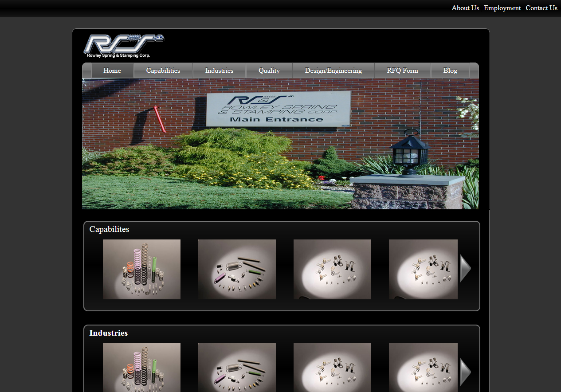
Task: Visit the Blog menu item
Action: point(450,71)
